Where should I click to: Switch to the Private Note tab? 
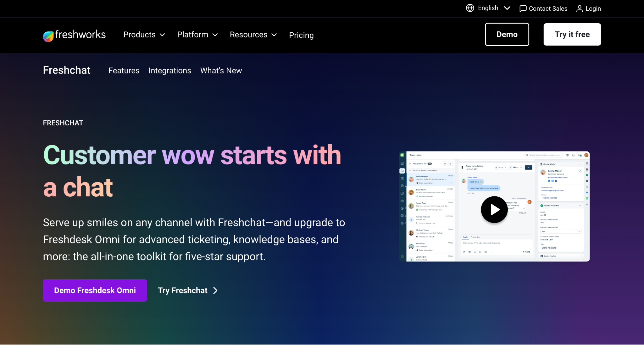(x=476, y=237)
